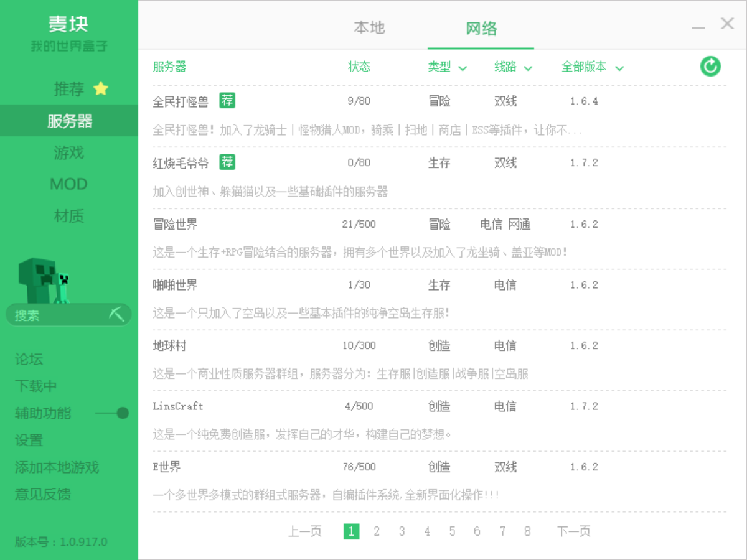Jump to page 5
Screen dimensions: 747x560
(452, 531)
